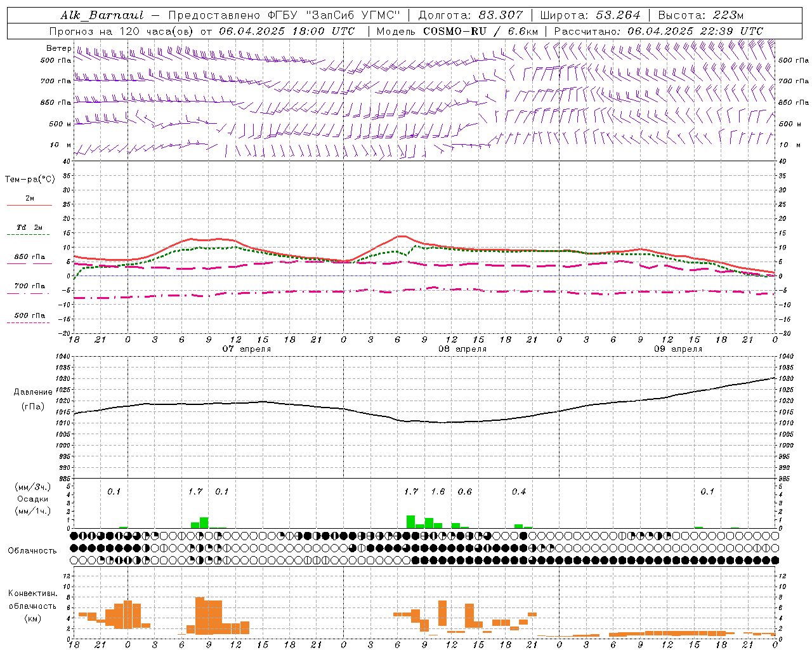Click the 0.6 precipitation total
Image resolution: width=812 pixels, height=650 pixels.
pos(464,491)
